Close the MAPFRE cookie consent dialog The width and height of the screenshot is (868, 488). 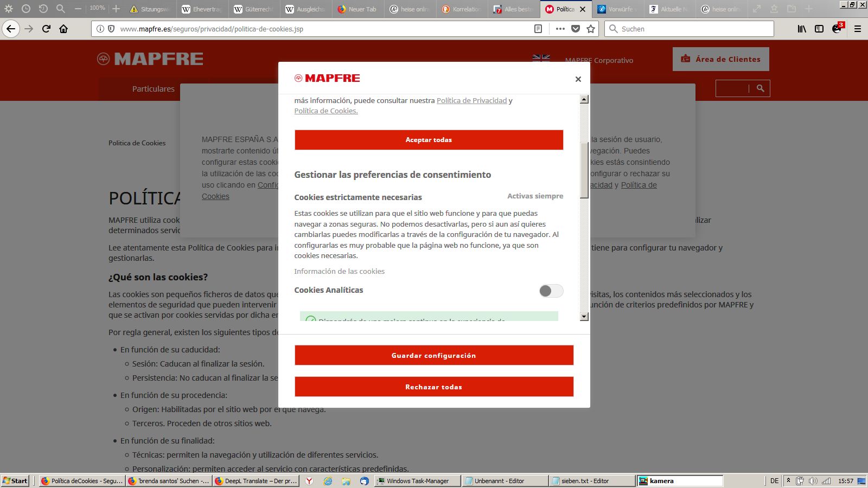click(578, 79)
